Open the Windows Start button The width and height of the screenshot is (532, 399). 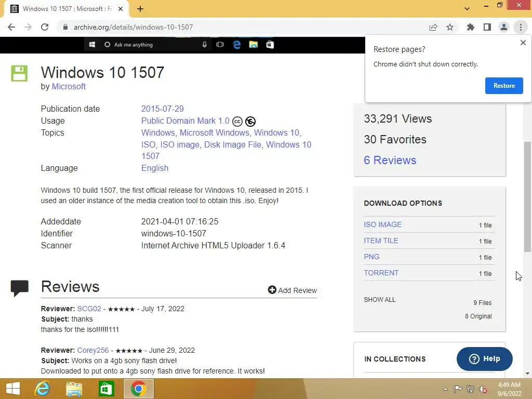click(x=13, y=389)
